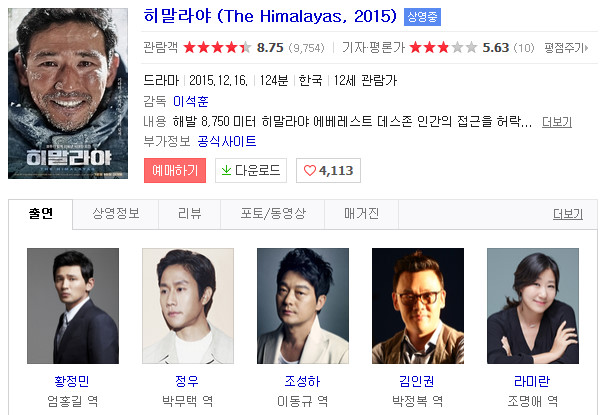Click the 다운로드 button
The height and width of the screenshot is (415, 612).
251,170
